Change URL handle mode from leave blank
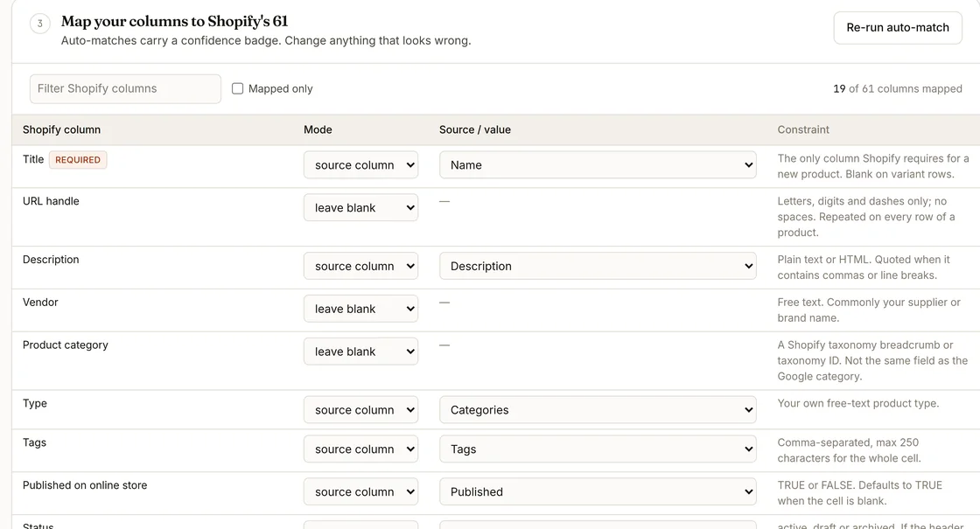Image resolution: width=980 pixels, height=529 pixels. click(360, 207)
